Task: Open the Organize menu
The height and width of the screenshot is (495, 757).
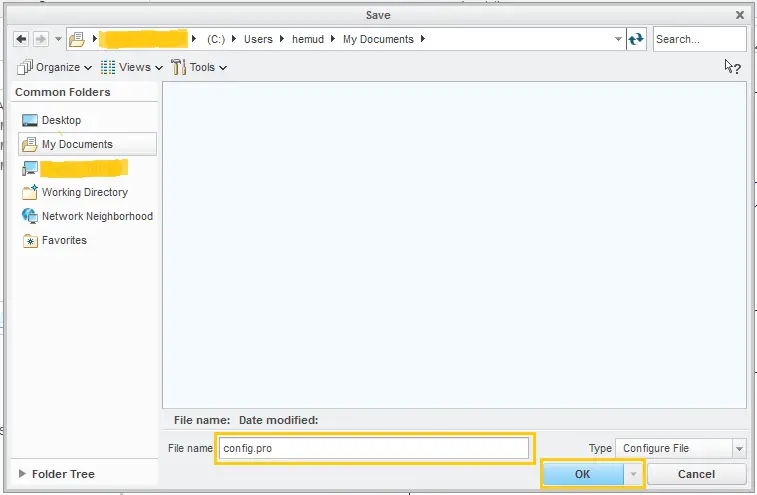Action: pyautogui.click(x=55, y=67)
